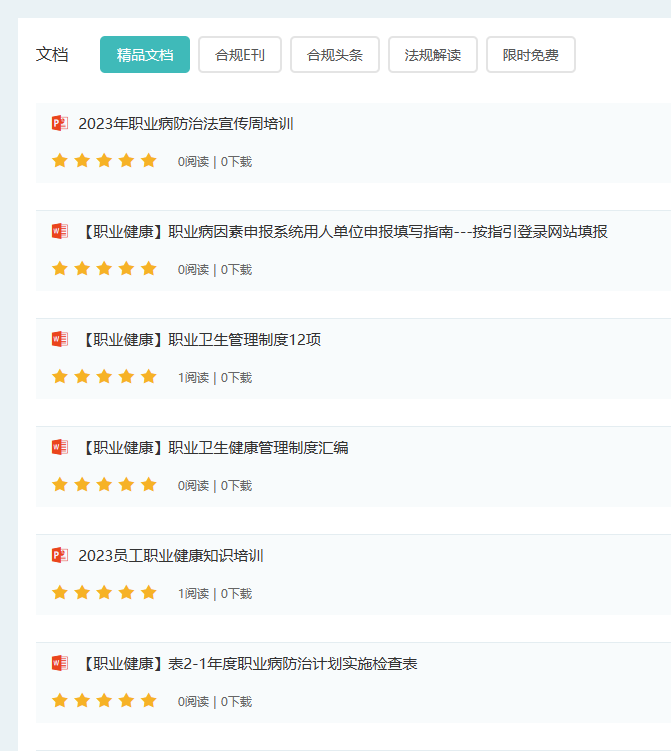Image resolution: width=671 pixels, height=751 pixels.
Task: Click Word icon beside 职业卫生健康管理制度汇编
Action: [60, 447]
